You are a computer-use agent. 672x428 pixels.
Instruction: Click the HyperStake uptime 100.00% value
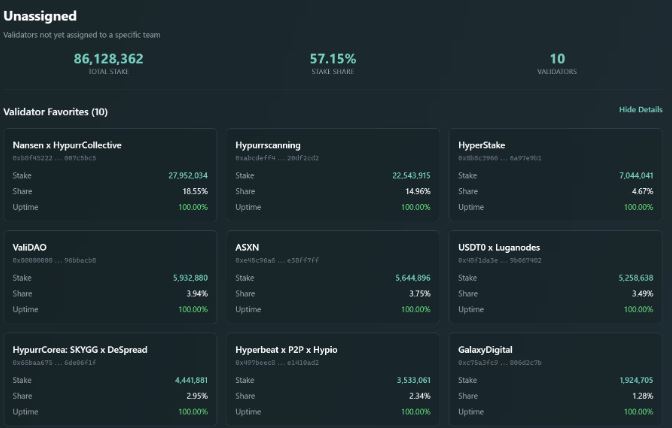coord(639,207)
